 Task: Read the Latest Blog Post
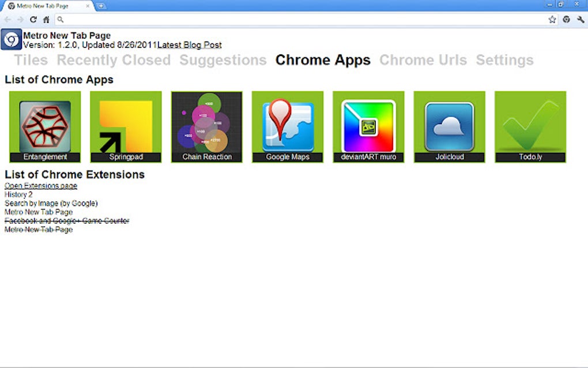pyautogui.click(x=189, y=44)
